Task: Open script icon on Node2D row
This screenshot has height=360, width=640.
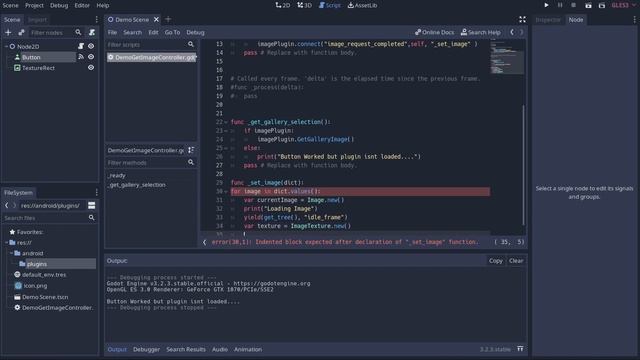Action: coord(81,46)
